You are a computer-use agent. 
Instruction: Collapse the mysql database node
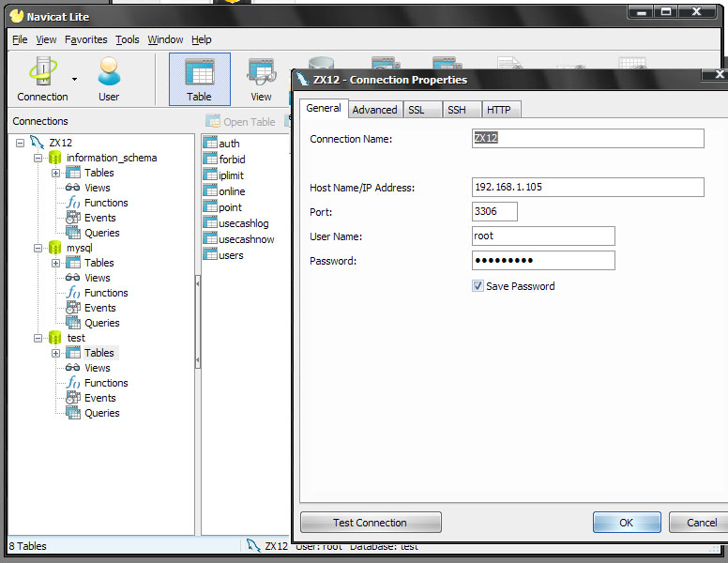pos(38,248)
